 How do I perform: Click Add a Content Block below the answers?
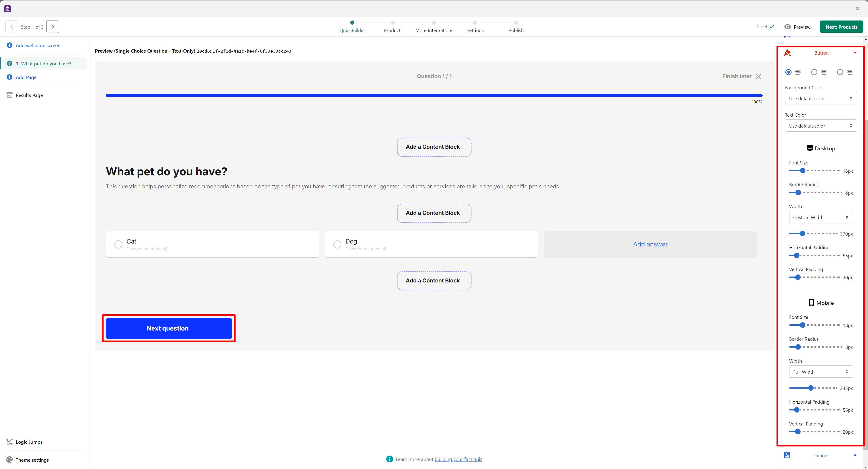(434, 281)
